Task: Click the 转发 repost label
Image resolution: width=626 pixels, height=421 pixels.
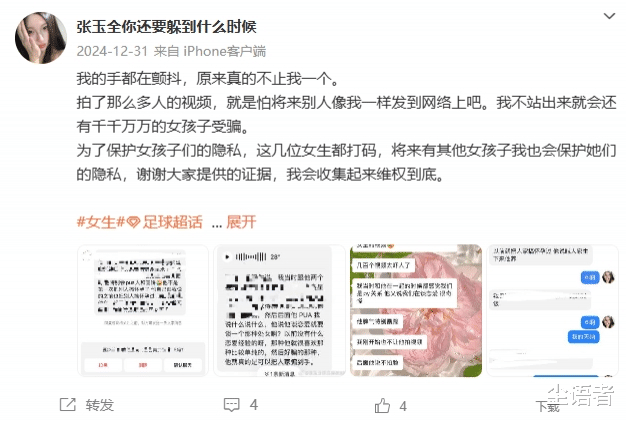Action: [100, 405]
